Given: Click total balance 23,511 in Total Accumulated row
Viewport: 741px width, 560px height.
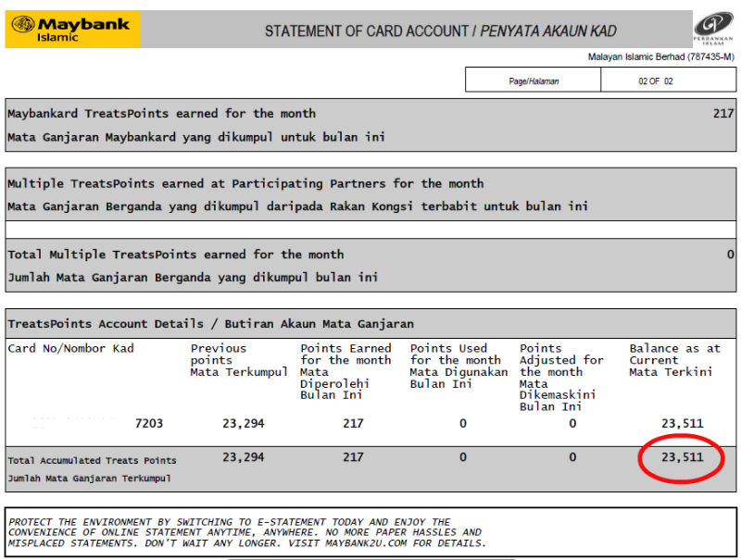Looking at the screenshot, I should pos(683,457).
